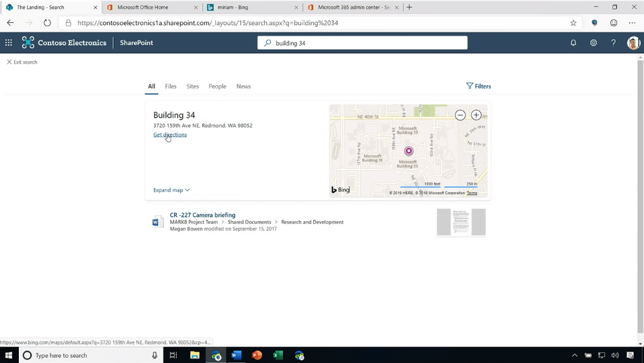
Task: Open browser settings and more menu
Action: point(632,23)
